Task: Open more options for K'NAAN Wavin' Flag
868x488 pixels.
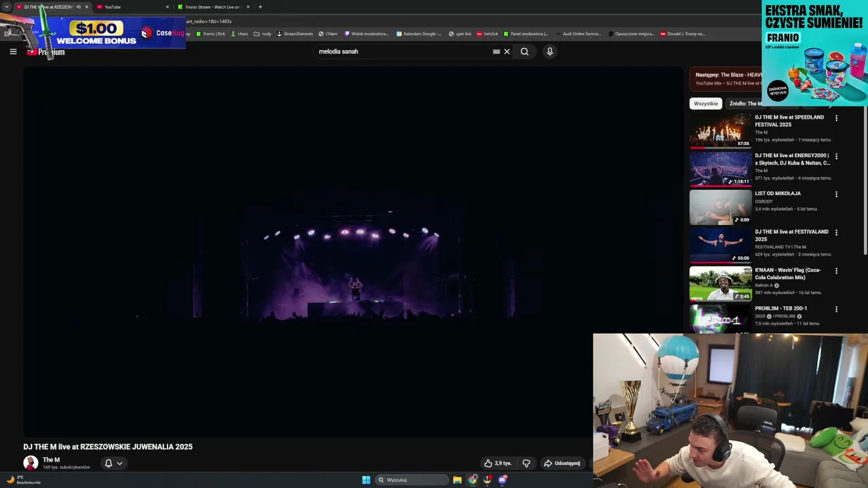Action: coord(836,271)
